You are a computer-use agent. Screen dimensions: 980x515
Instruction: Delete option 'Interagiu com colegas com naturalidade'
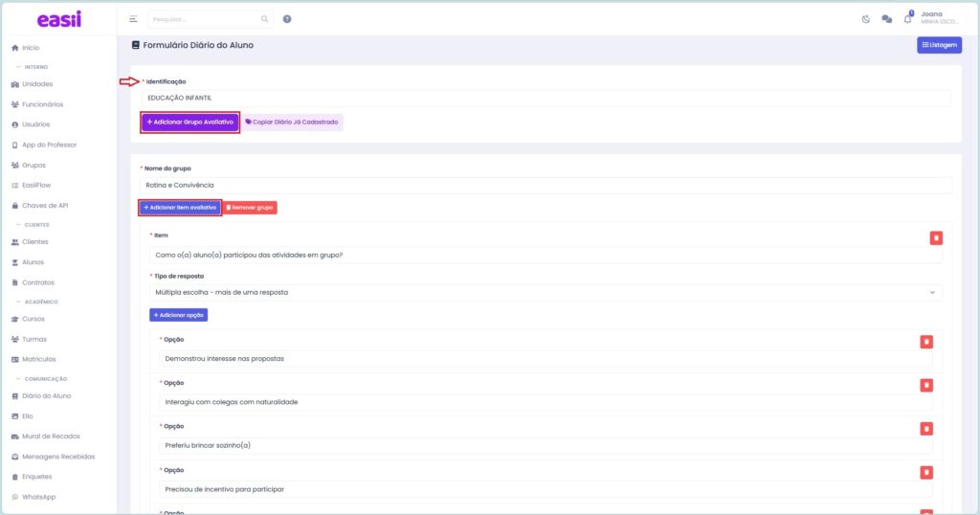[925, 385]
